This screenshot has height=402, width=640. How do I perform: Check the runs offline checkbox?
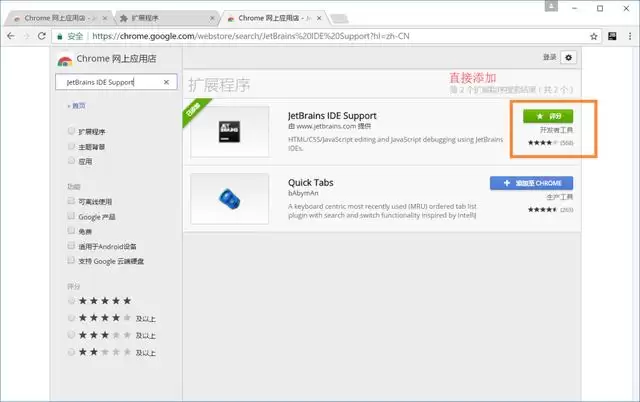click(71, 201)
